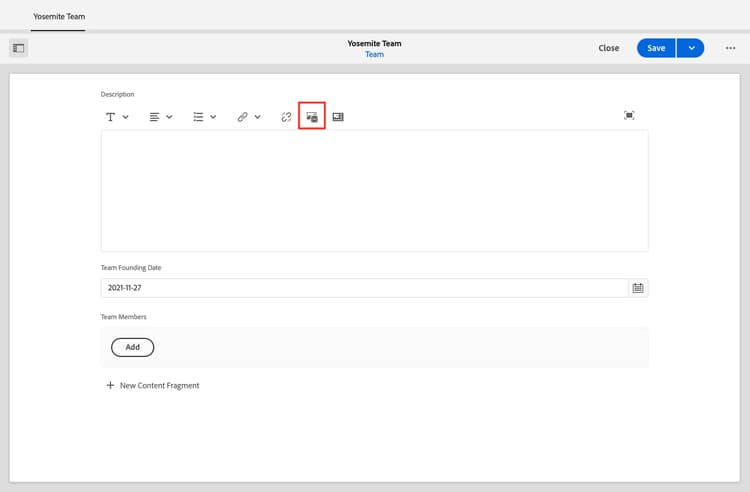Toggle the left side panel icon

pos(19,48)
